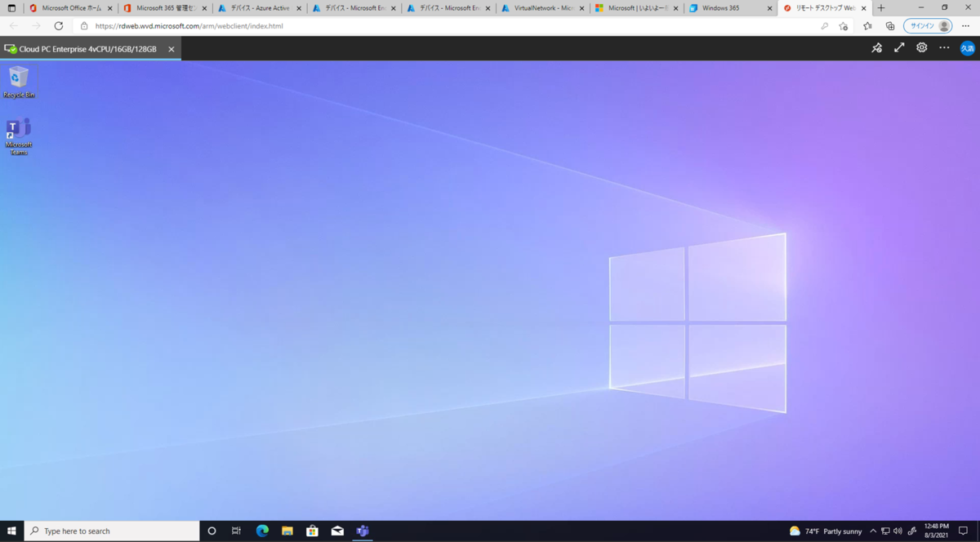Add this page to favorites star icon
Image resolution: width=980 pixels, height=542 pixels.
844,26
